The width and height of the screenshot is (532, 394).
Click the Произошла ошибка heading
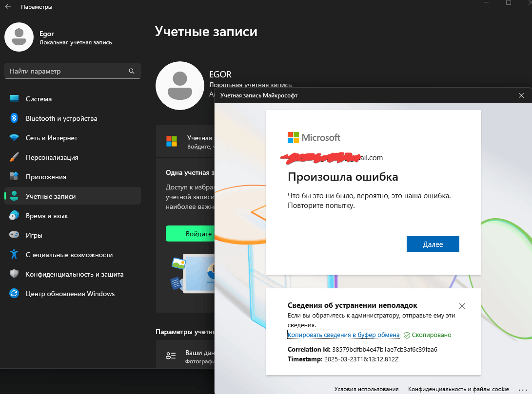[x=343, y=177]
